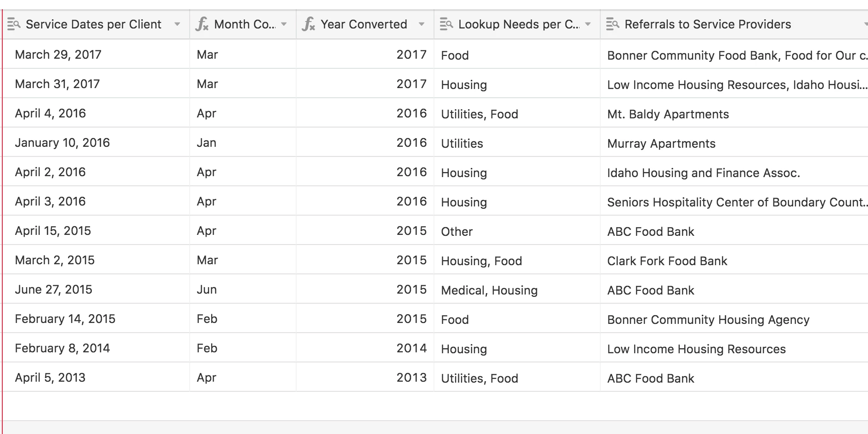
Task: Select cell March 31, 2017
Action: pos(96,83)
